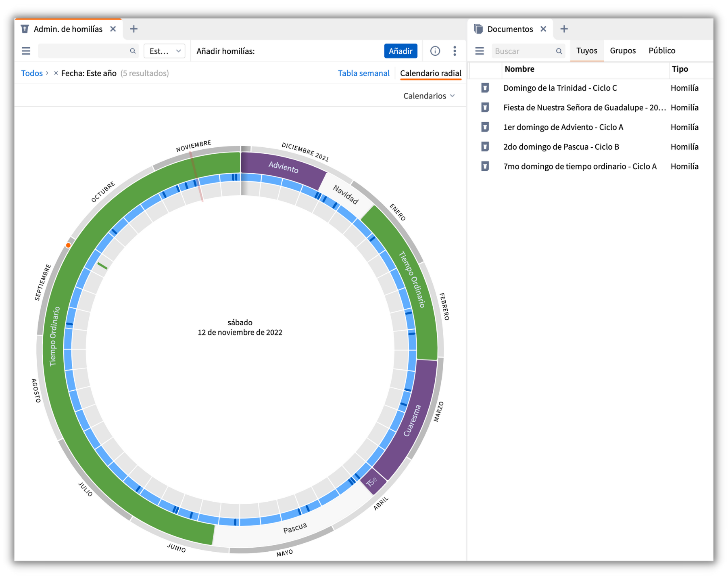Click the OCTUBRE month label
Viewport: 728px width, 582px height.
coord(103,192)
